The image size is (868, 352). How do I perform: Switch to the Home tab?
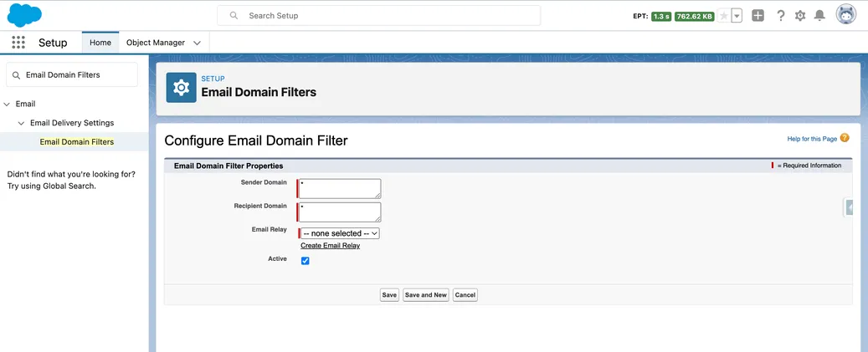(100, 43)
